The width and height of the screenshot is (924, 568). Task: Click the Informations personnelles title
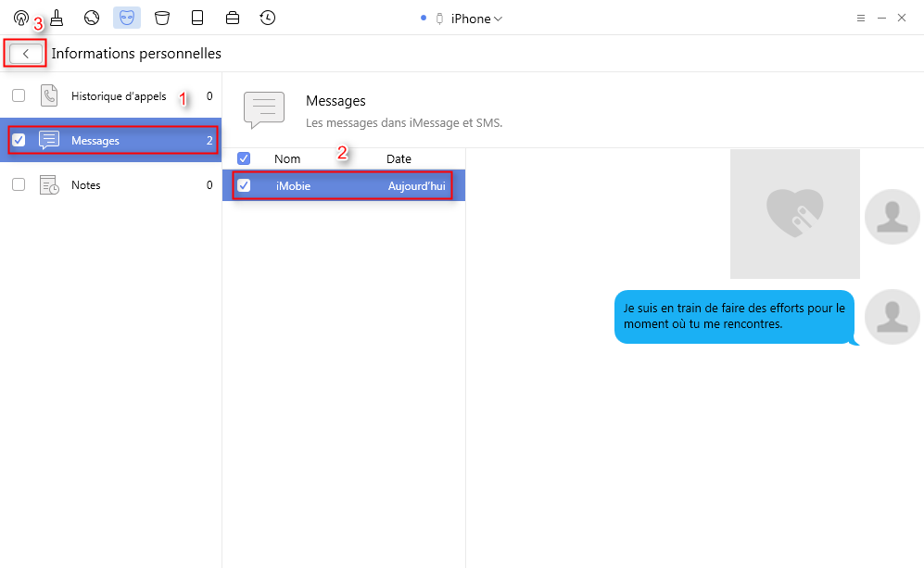(136, 54)
